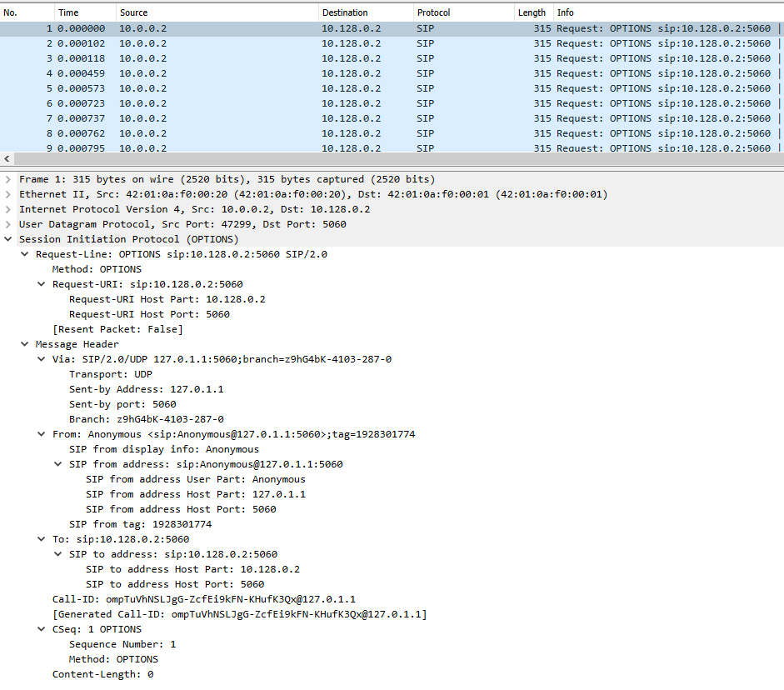The height and width of the screenshot is (690, 784).
Task: Select packet number 5 at time 0.000573
Action: point(392,88)
